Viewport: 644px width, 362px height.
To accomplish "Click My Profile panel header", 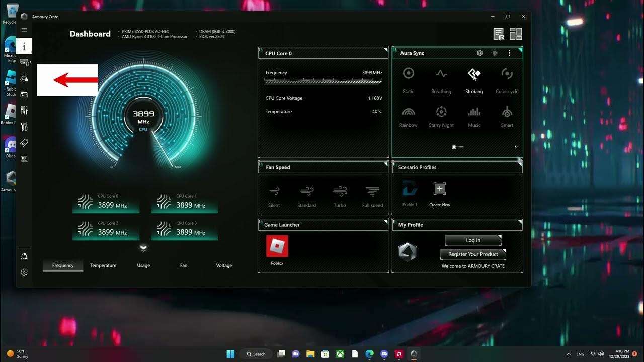I will pyautogui.click(x=457, y=225).
